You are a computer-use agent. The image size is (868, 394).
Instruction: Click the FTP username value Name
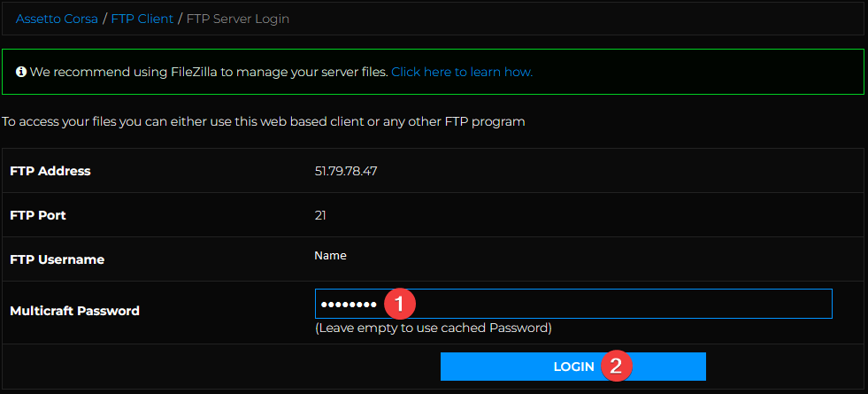[x=330, y=255]
